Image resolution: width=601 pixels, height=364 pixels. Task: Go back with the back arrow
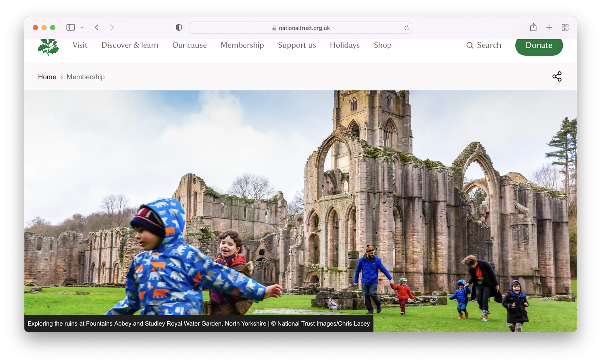pyautogui.click(x=97, y=27)
